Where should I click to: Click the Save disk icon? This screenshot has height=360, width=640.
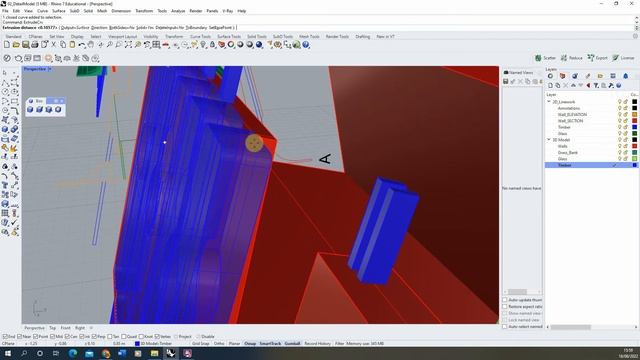(x=25, y=45)
